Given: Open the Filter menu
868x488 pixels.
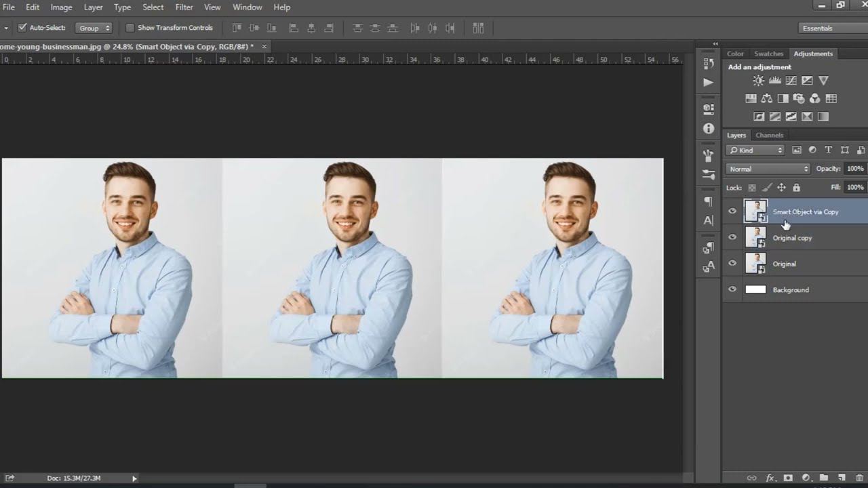Looking at the screenshot, I should click(184, 7).
